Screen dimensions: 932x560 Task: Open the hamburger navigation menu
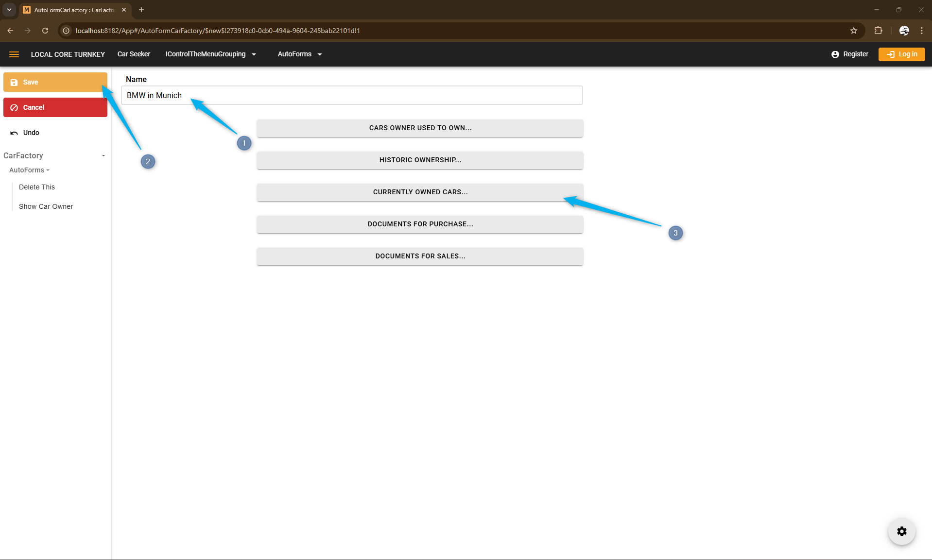(x=14, y=54)
